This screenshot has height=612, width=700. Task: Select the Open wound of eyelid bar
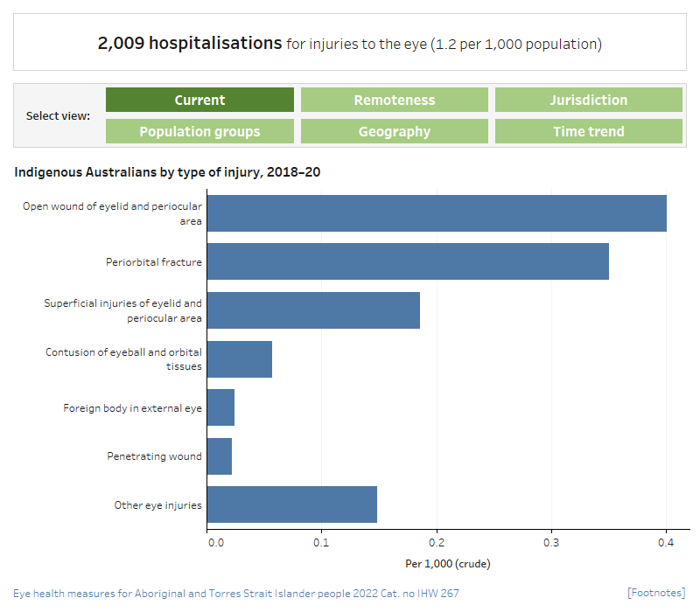click(x=436, y=213)
